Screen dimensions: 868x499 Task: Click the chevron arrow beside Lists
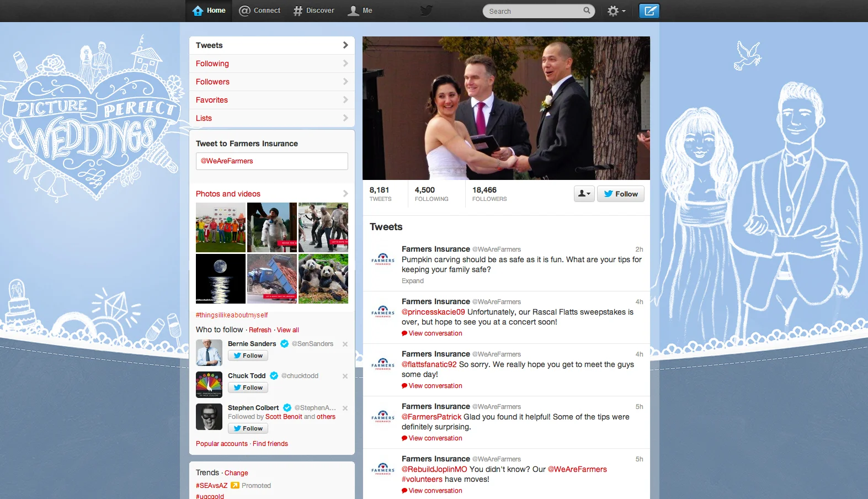345,118
